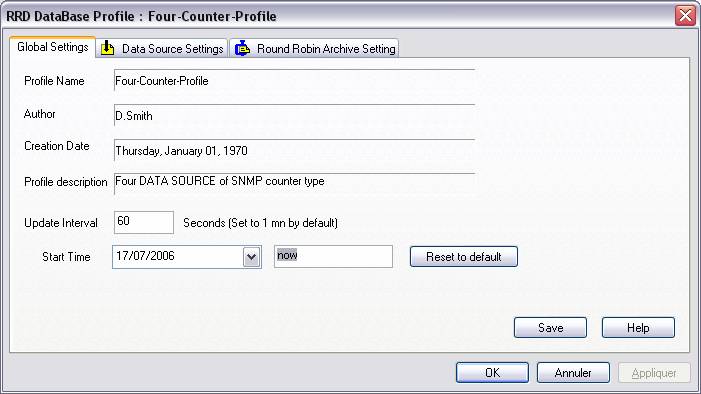Image resolution: width=701 pixels, height=394 pixels.
Task: Click the Reset to default button
Action: (x=464, y=257)
